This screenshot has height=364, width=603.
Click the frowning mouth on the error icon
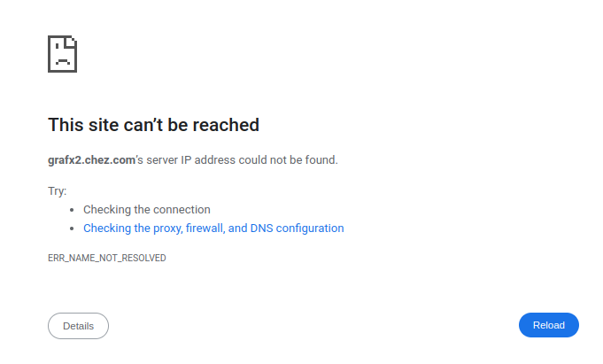click(x=61, y=61)
